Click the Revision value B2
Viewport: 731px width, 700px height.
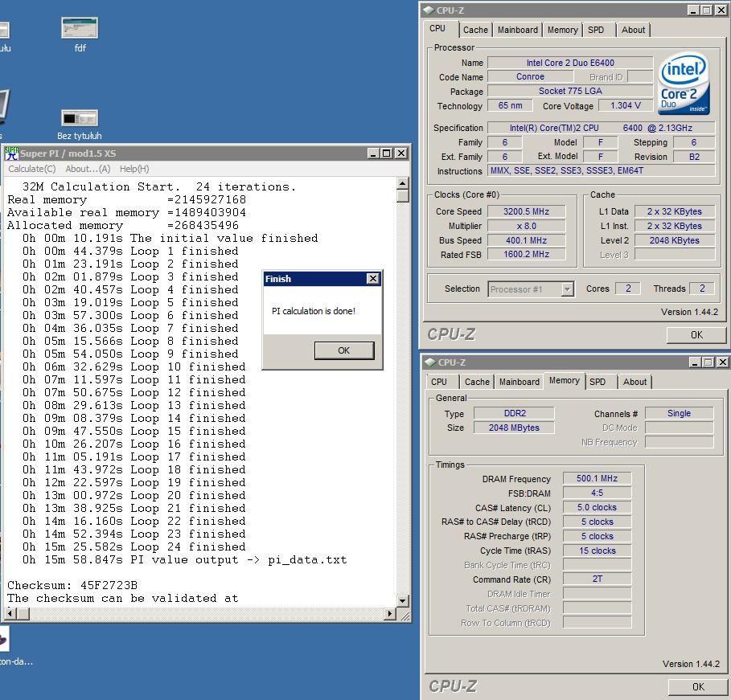tap(694, 157)
